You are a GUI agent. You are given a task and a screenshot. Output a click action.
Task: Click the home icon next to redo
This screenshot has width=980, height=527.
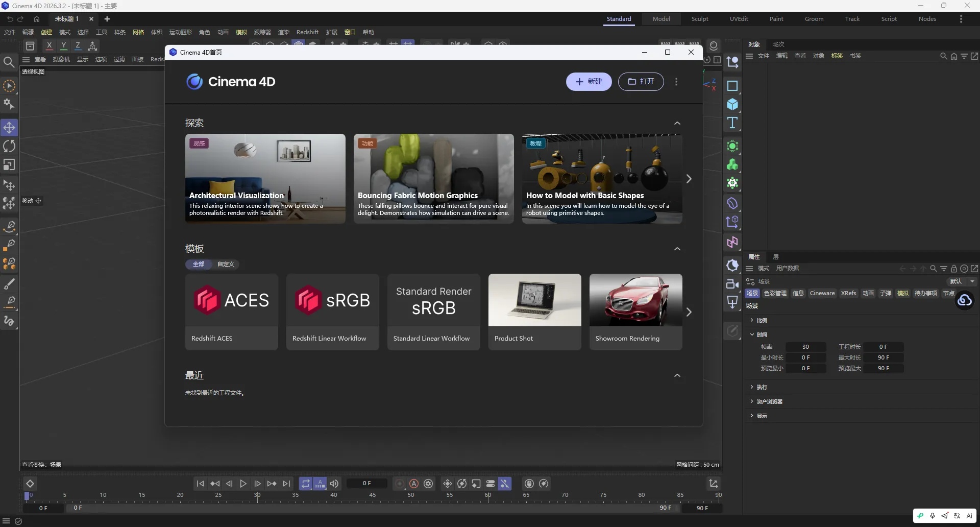point(37,19)
